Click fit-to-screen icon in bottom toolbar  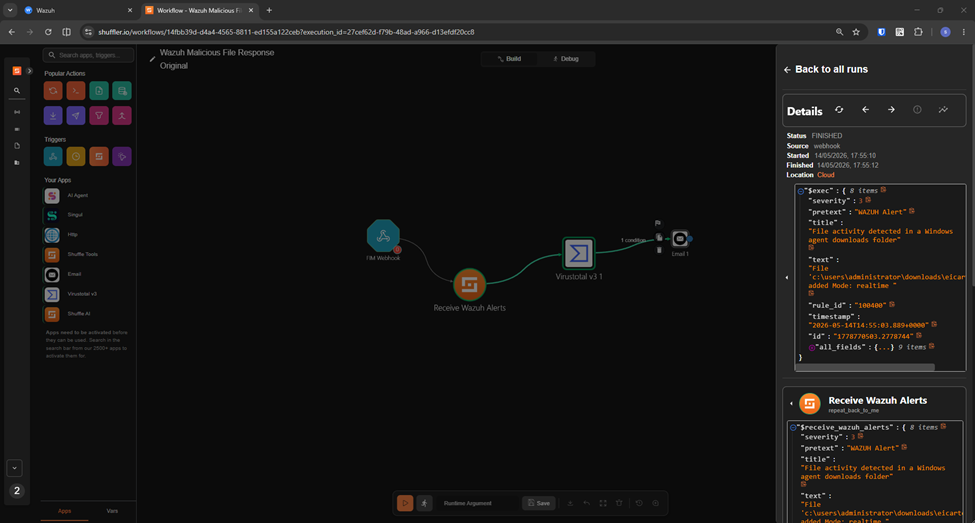[603, 503]
